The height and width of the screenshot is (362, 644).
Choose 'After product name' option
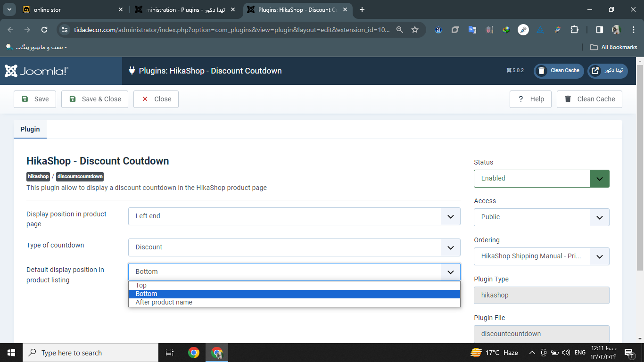pos(294,302)
